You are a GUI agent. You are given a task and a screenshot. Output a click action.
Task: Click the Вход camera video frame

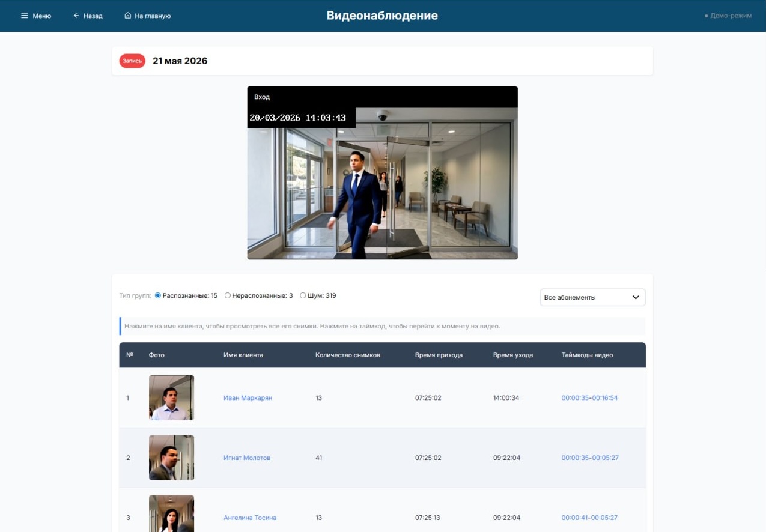tap(382, 184)
